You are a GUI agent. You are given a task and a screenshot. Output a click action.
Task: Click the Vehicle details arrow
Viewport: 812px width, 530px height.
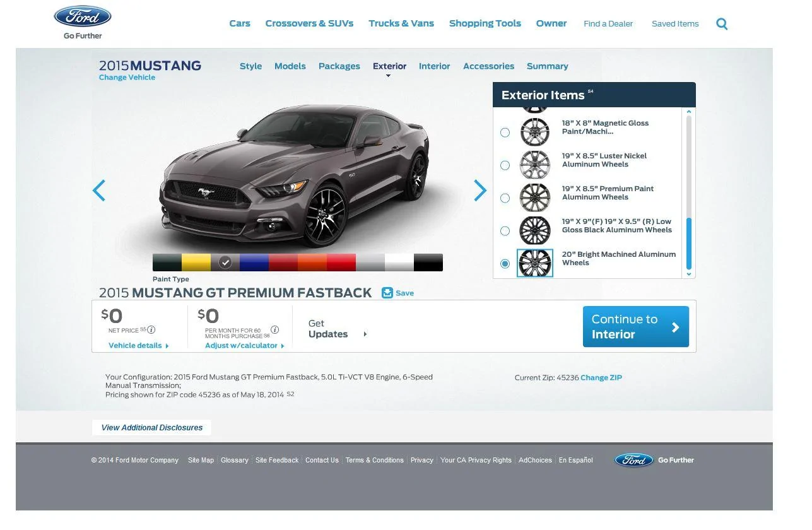click(167, 346)
